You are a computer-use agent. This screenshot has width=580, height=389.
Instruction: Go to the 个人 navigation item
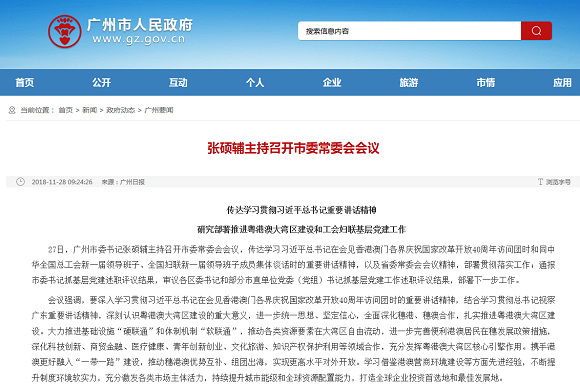point(255,82)
